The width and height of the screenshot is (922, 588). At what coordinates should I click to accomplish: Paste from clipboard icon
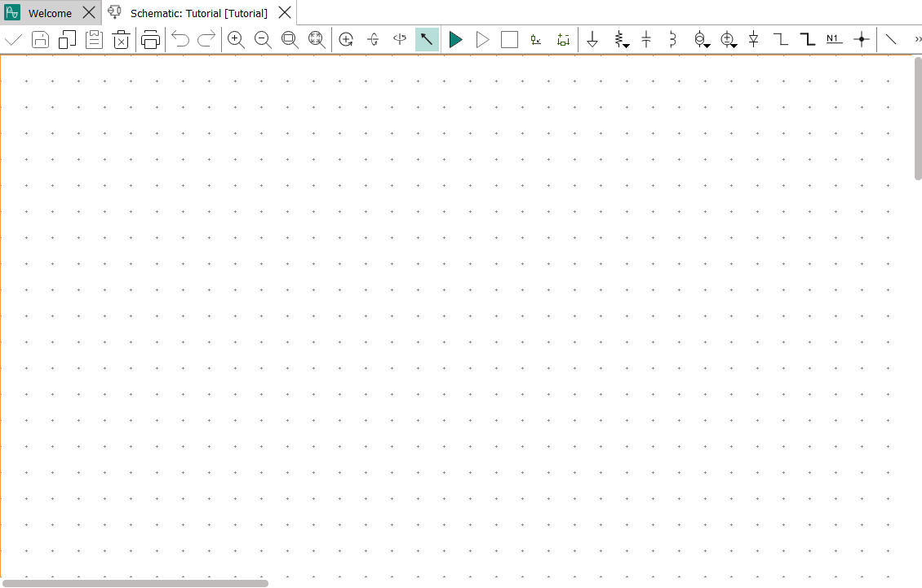(94, 40)
